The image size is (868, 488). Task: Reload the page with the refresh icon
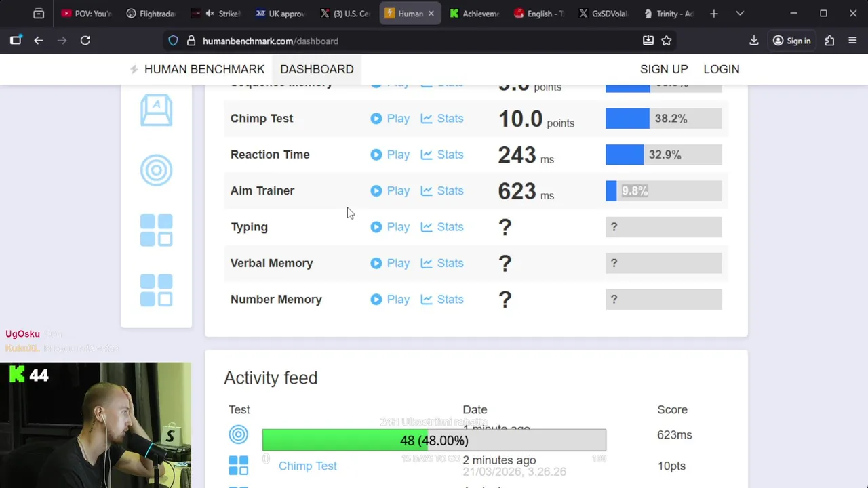(85, 41)
